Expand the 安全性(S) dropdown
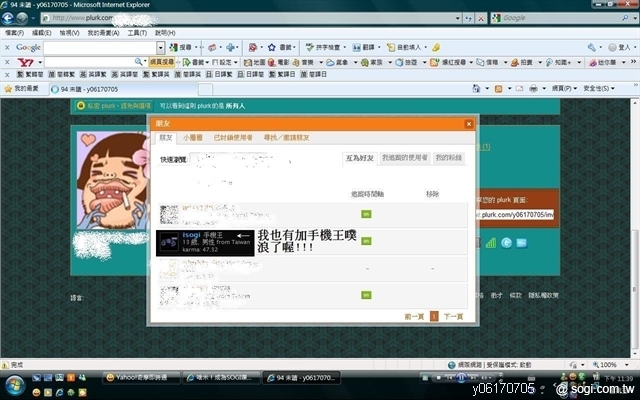The image size is (640, 400). (x=600, y=89)
